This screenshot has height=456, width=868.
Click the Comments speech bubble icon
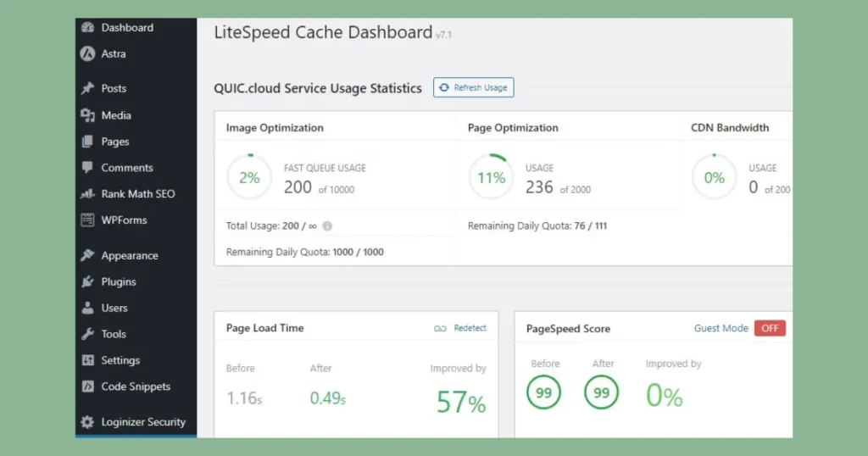tap(87, 168)
